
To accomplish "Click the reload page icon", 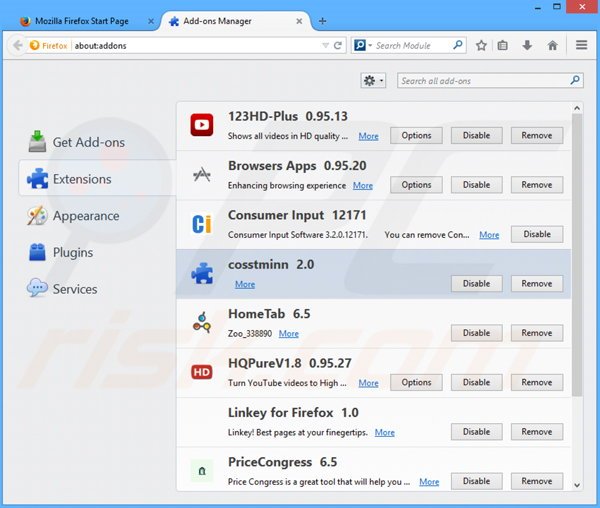I will point(338,46).
